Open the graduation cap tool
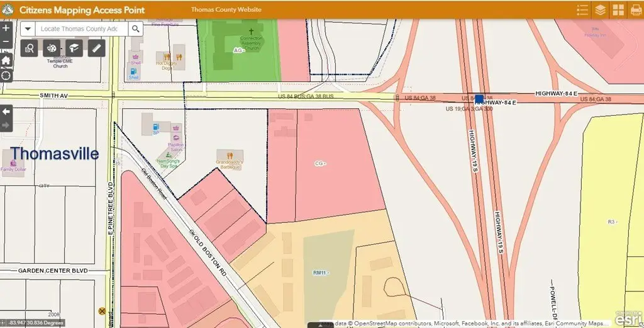The height and width of the screenshot is (328, 644). coord(74,48)
